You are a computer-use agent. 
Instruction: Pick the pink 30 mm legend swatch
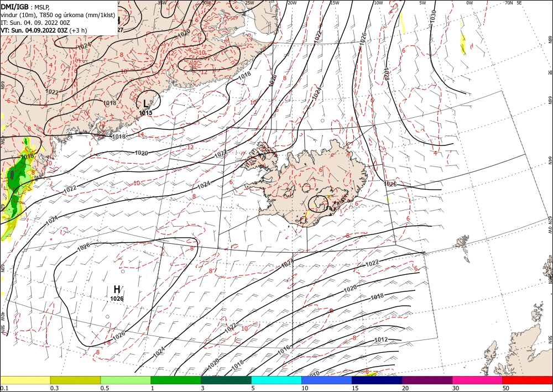pos(478,380)
